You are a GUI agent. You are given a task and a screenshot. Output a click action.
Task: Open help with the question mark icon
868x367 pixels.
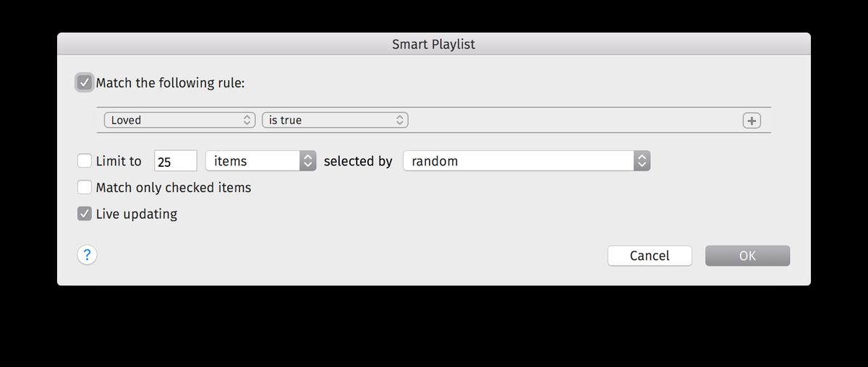click(x=87, y=255)
